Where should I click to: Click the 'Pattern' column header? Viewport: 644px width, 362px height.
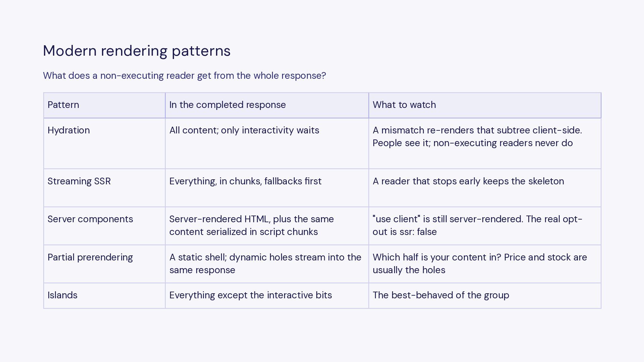click(x=104, y=105)
